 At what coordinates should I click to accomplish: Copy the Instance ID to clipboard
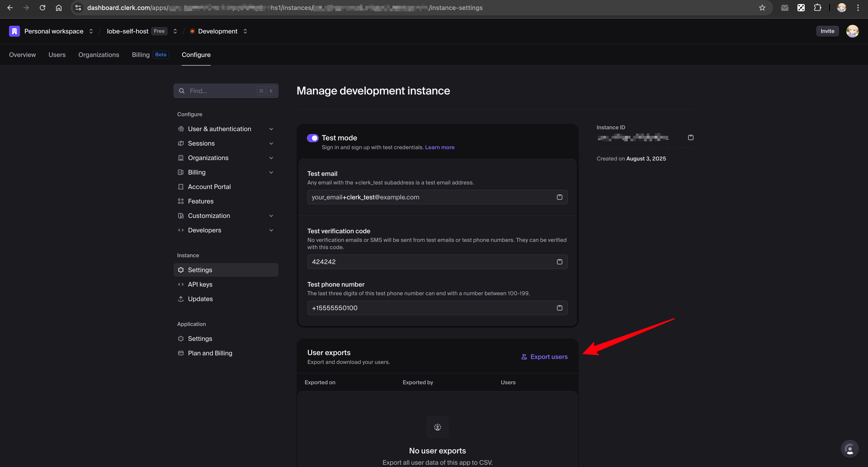[690, 137]
